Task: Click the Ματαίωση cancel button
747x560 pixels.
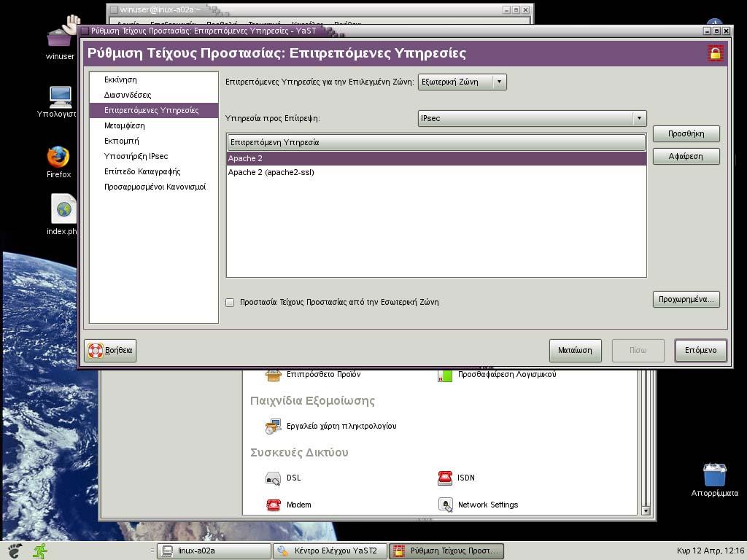Action: [575, 351]
